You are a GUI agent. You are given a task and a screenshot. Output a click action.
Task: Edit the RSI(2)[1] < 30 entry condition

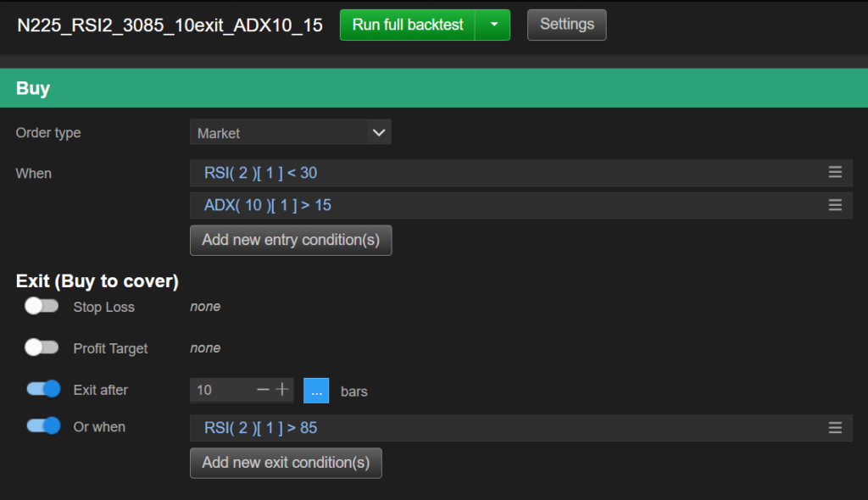point(261,173)
